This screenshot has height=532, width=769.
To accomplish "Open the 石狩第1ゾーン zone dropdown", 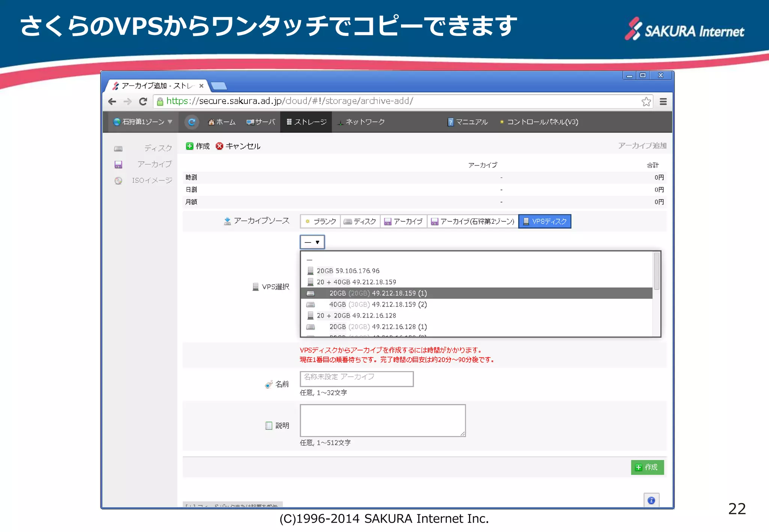I will click(x=143, y=122).
